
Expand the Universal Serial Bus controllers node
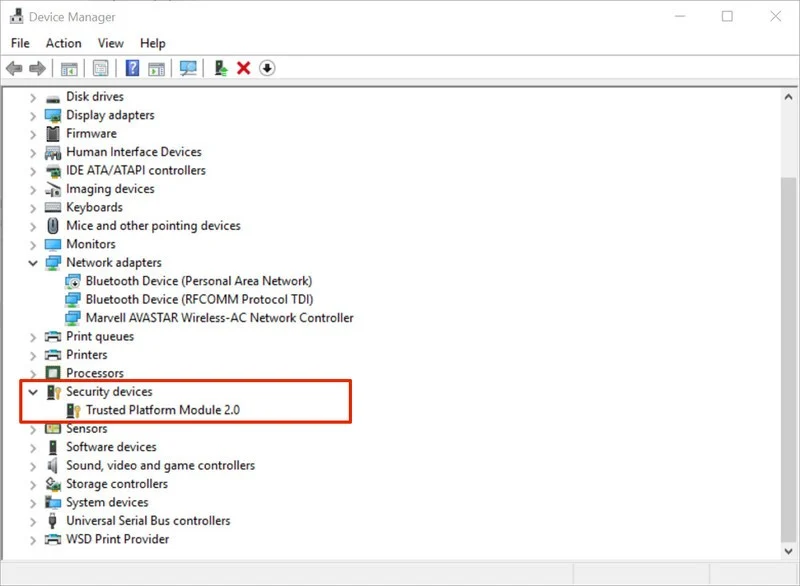(33, 521)
